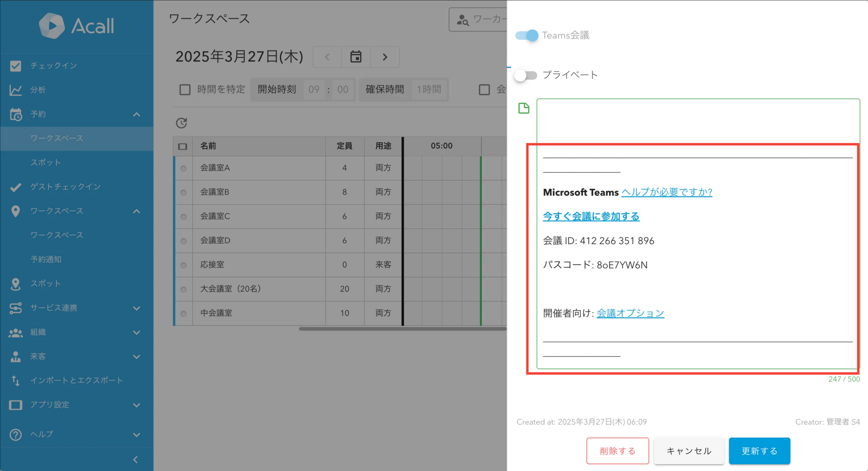Viewport: 868px width, 471px height.
Task: Collapse sidebar with bottom left arrow
Action: point(135,459)
